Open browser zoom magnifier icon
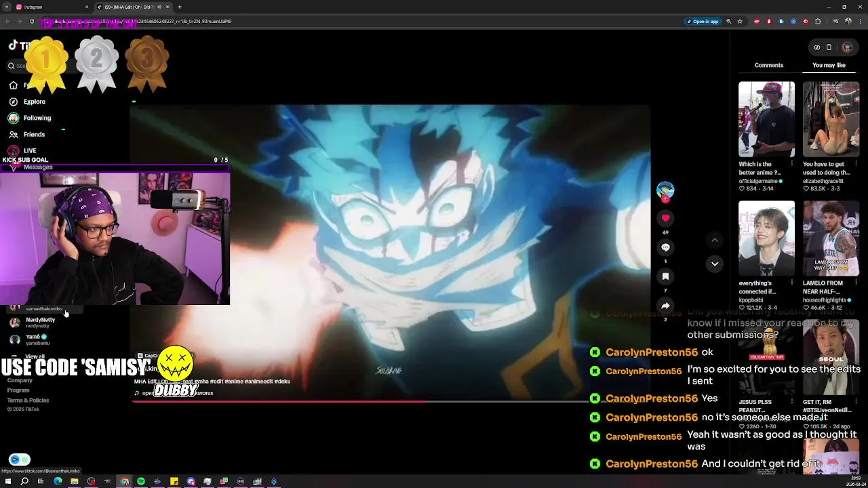 729,21
